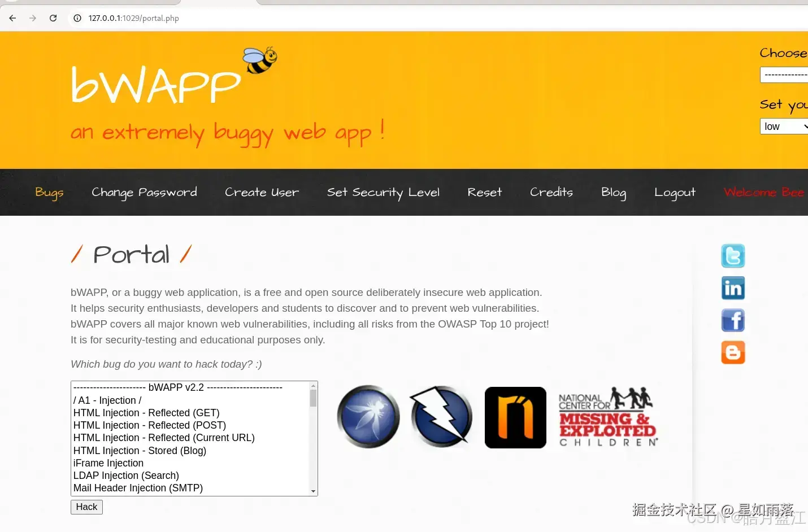Click the bee mascot icon
Viewport: 808px width, 532px height.
(x=260, y=60)
